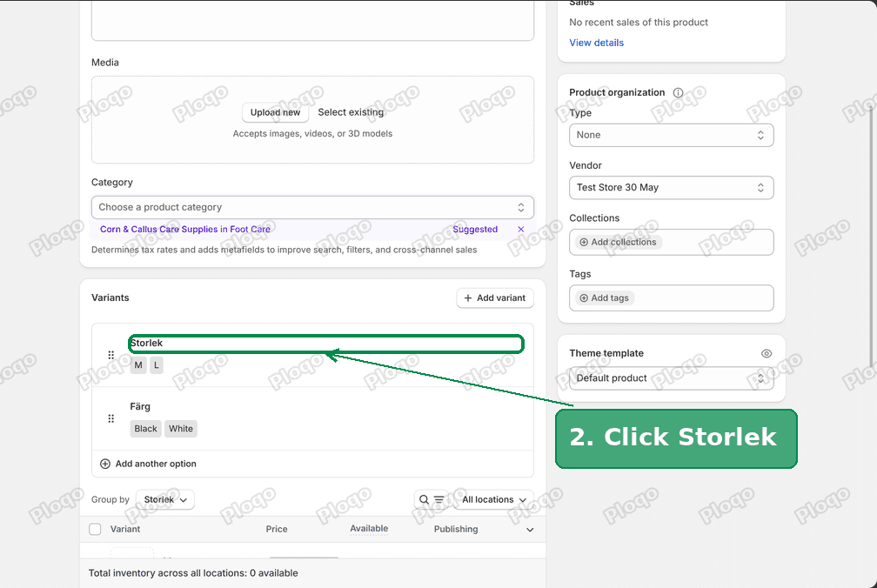Viewport: 877px width, 588px height.
Task: Dismiss the suggested category with X
Action: tap(520, 229)
